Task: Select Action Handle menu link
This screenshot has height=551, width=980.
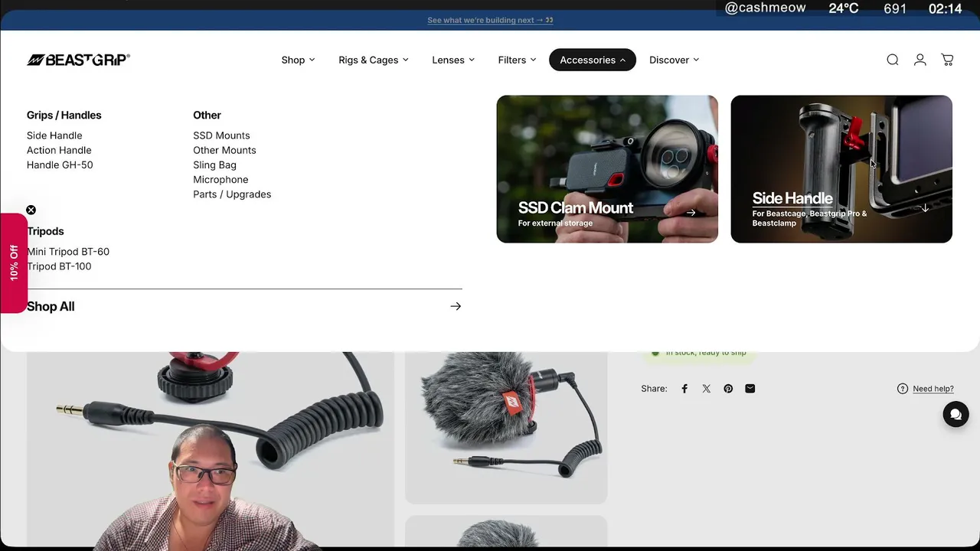Action: point(59,150)
